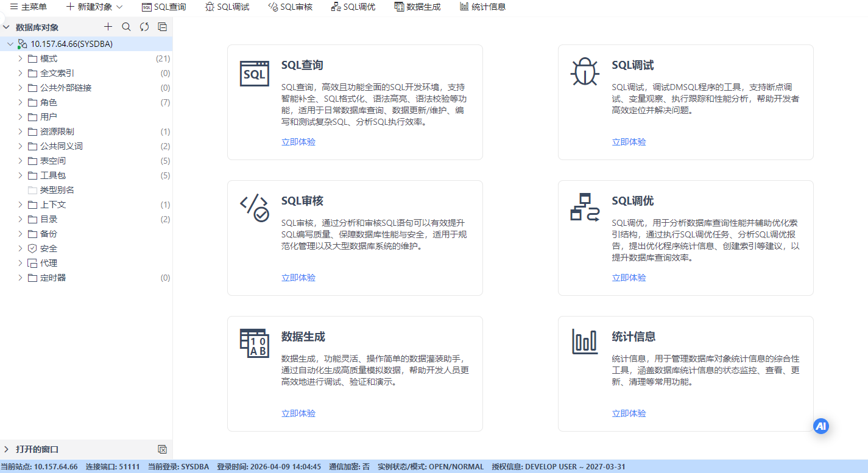Click the 角色 folder icon
Viewport: 868px width, 473px height.
(32, 102)
